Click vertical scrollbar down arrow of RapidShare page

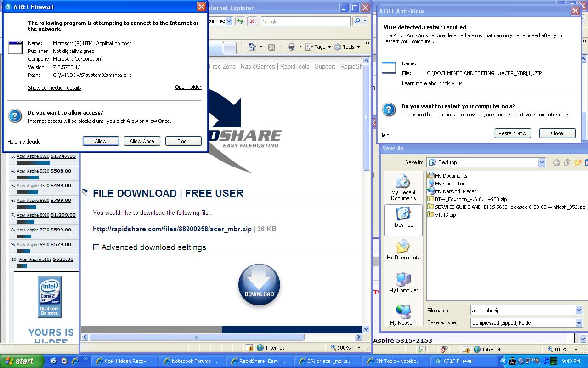coord(366,329)
